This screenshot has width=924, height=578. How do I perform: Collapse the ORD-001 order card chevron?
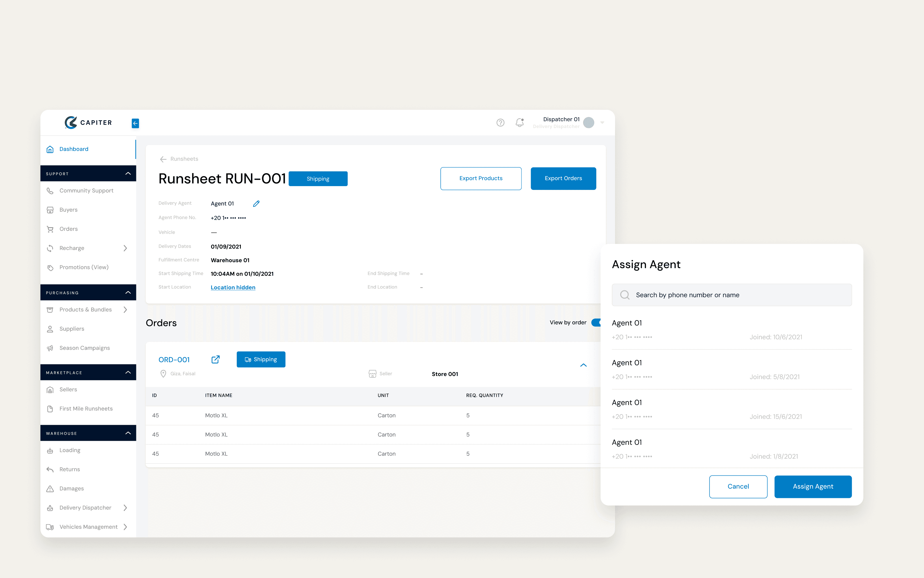pyautogui.click(x=583, y=365)
